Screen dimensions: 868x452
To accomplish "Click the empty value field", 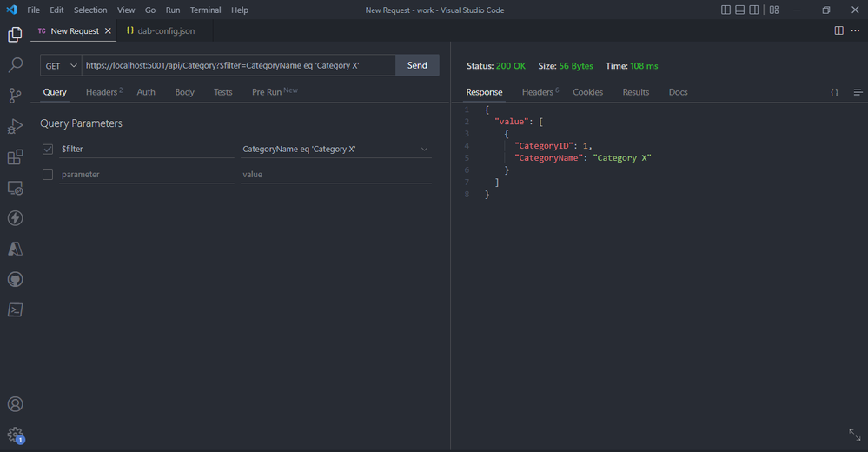I will [x=336, y=175].
